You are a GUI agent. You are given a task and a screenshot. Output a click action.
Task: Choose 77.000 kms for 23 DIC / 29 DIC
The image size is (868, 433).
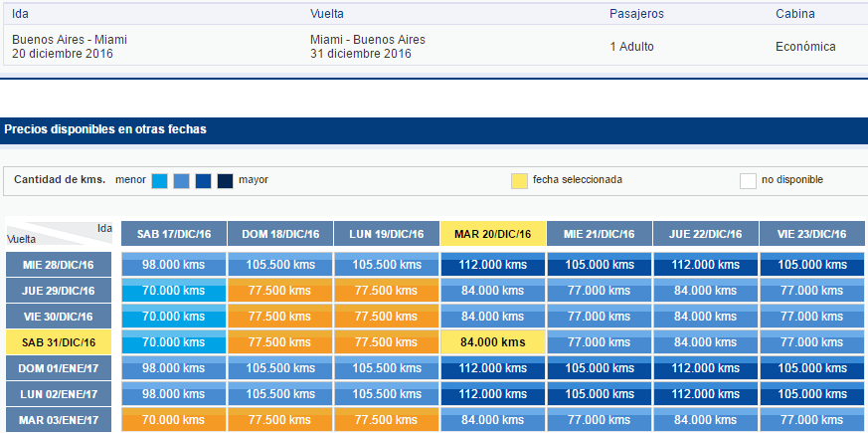click(812, 291)
